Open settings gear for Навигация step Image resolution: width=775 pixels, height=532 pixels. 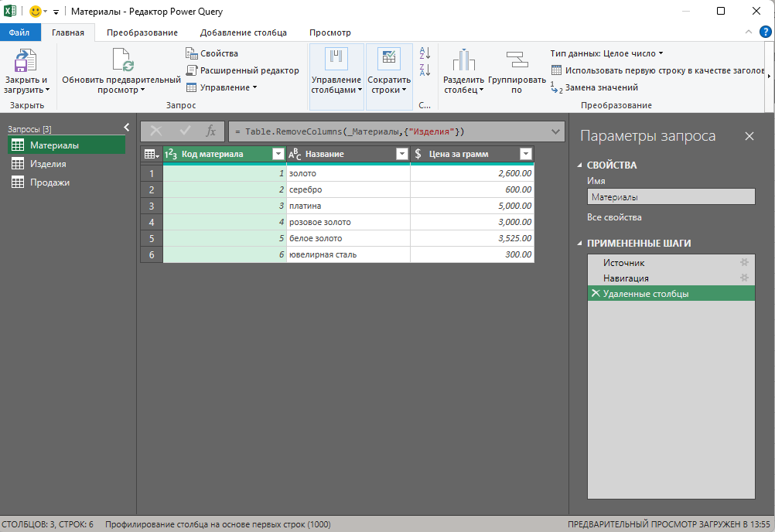click(x=744, y=278)
